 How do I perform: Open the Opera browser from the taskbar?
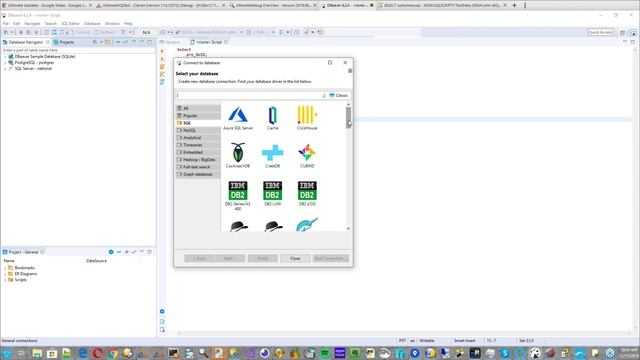coord(98,353)
